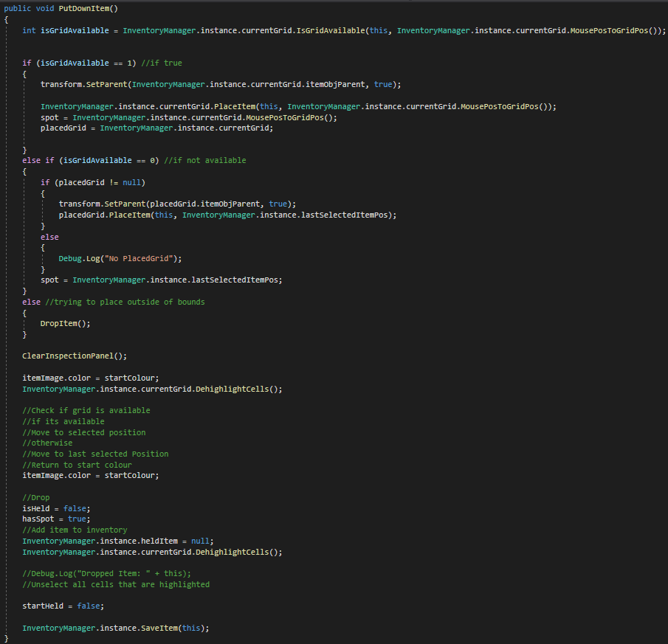Click the '//Add item to inventory' comment

[75, 530]
